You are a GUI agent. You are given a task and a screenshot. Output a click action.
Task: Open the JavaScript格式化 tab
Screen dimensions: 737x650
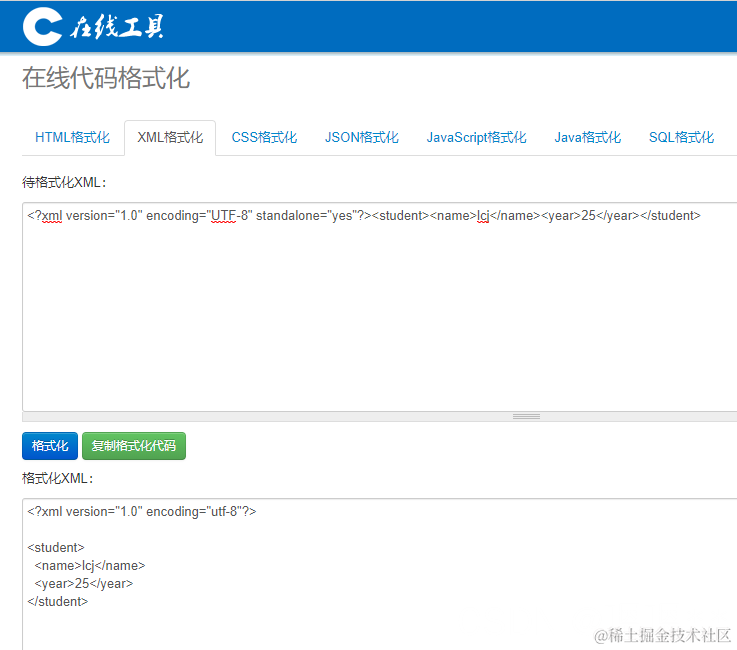tap(476, 137)
